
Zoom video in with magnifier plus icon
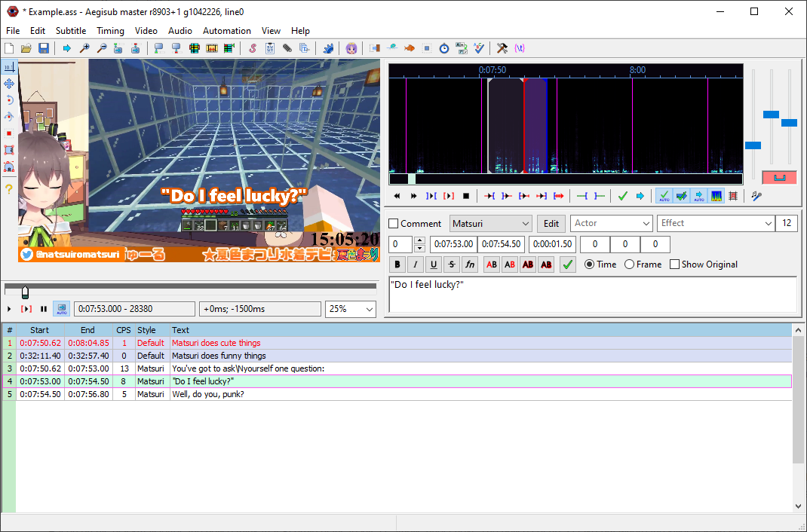pos(84,48)
